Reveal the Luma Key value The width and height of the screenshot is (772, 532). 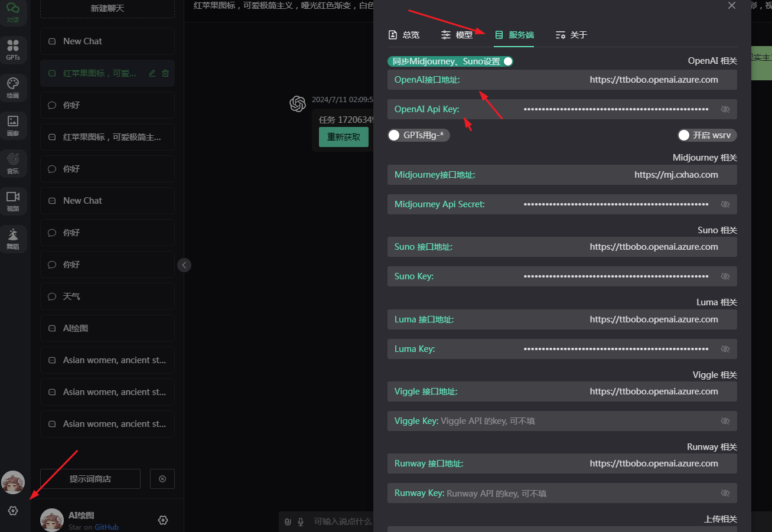(725, 349)
